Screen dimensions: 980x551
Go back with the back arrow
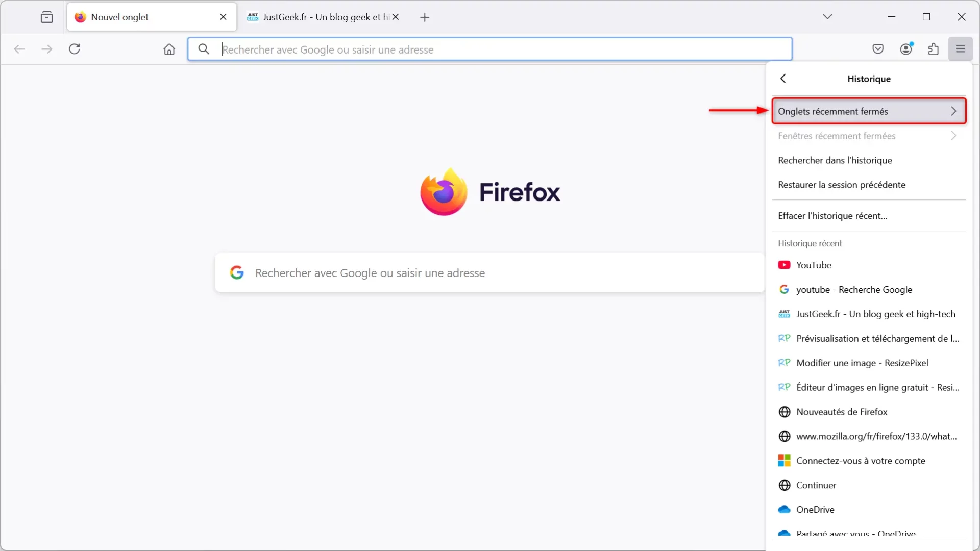(x=19, y=49)
